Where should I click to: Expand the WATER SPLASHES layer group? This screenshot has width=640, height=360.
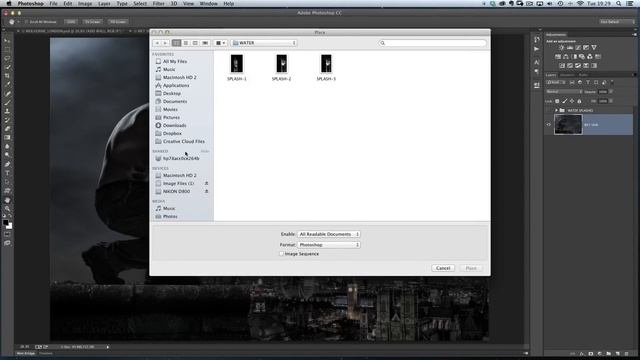(556, 110)
